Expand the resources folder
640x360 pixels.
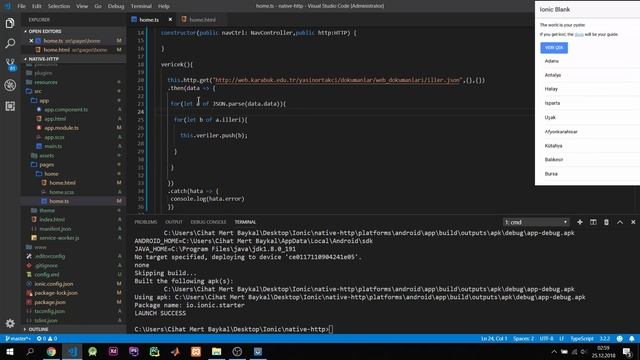(x=46, y=82)
